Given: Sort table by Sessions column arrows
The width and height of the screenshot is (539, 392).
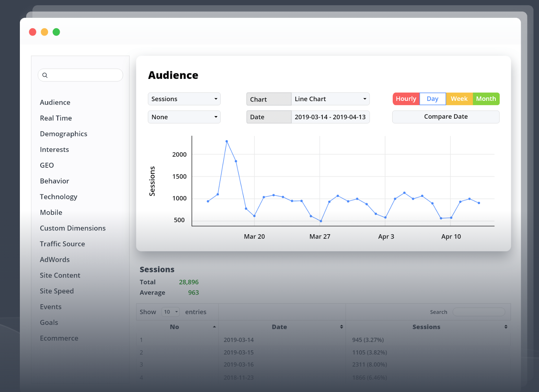Looking at the screenshot, I should (x=506, y=327).
